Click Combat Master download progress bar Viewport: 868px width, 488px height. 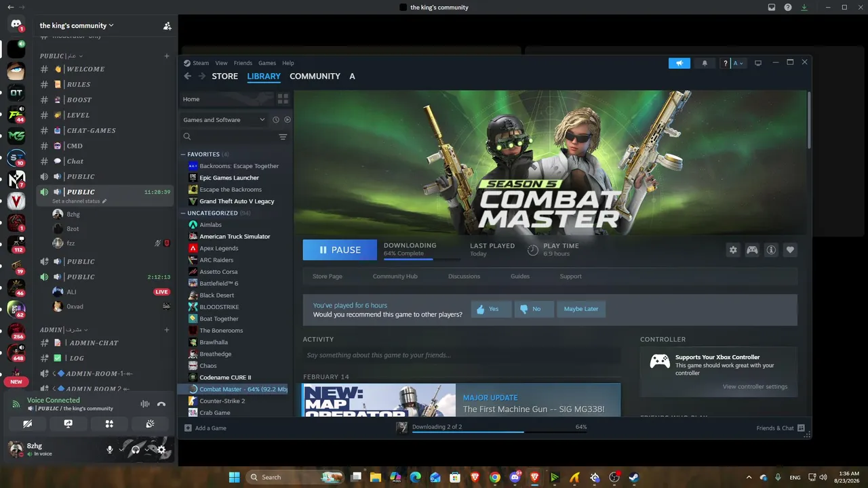pyautogui.click(x=422, y=258)
